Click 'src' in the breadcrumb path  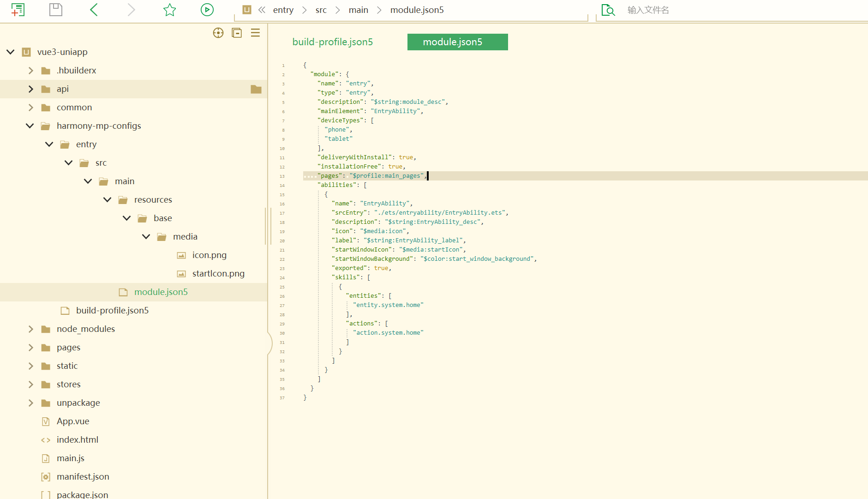click(x=321, y=10)
